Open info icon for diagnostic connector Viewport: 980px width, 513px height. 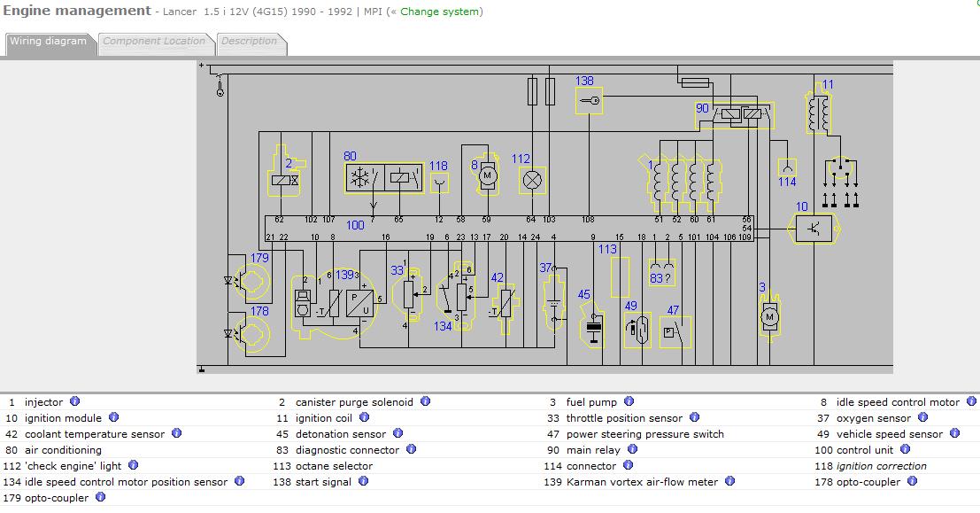tap(412, 448)
